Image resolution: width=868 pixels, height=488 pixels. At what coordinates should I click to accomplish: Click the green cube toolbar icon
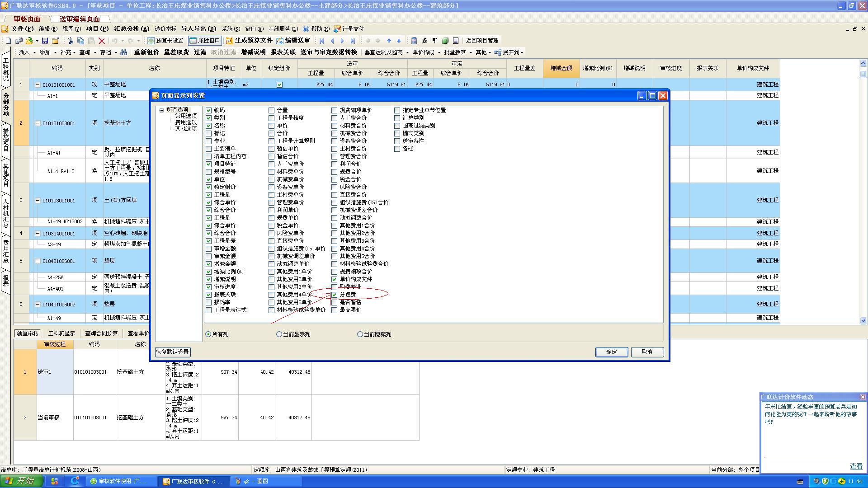click(x=445, y=41)
